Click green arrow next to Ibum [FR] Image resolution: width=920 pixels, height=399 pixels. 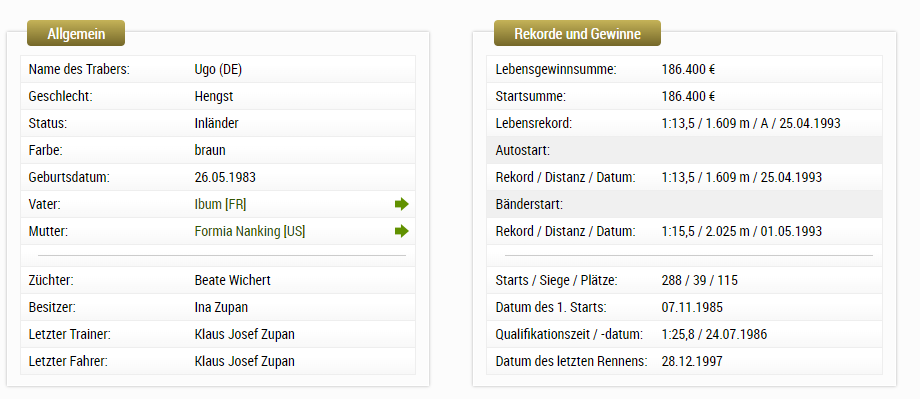point(401,204)
